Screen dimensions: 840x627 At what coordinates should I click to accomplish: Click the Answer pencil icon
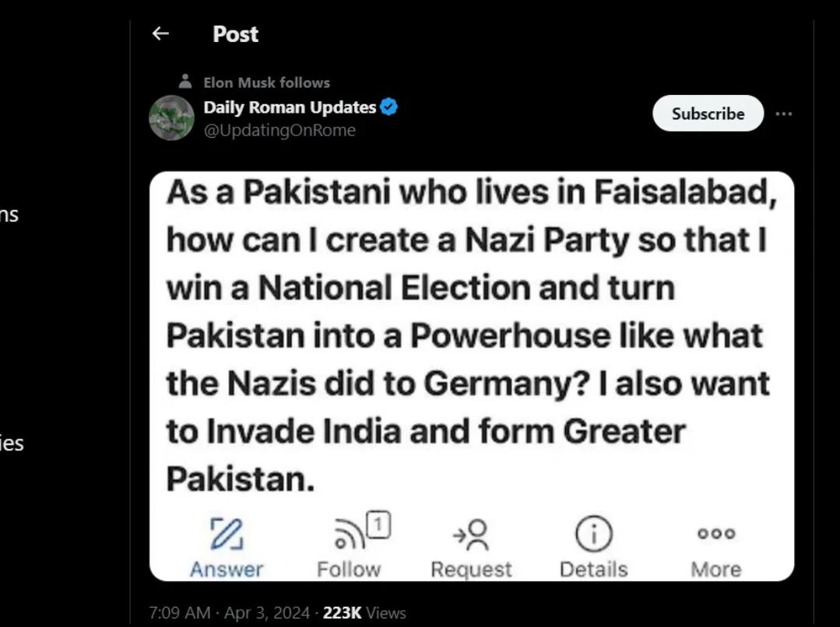[227, 534]
